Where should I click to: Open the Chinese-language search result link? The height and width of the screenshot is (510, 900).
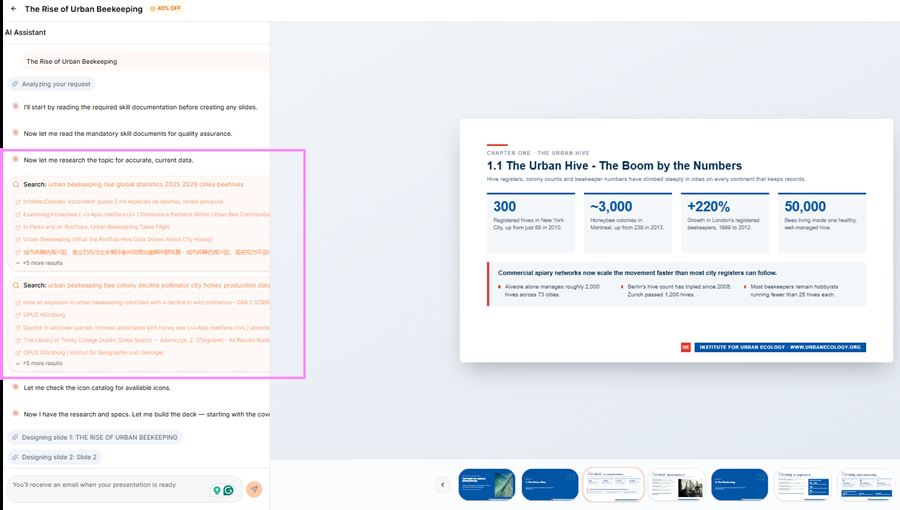(146, 252)
